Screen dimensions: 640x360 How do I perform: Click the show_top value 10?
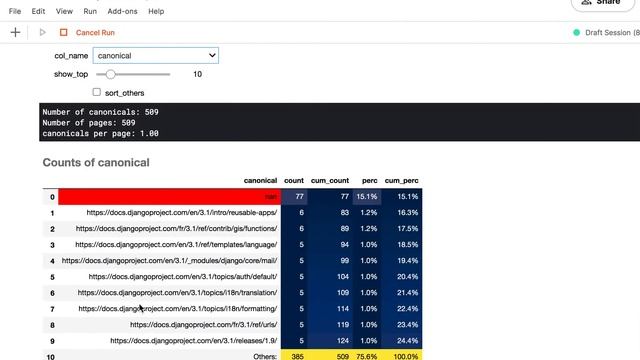click(x=198, y=74)
